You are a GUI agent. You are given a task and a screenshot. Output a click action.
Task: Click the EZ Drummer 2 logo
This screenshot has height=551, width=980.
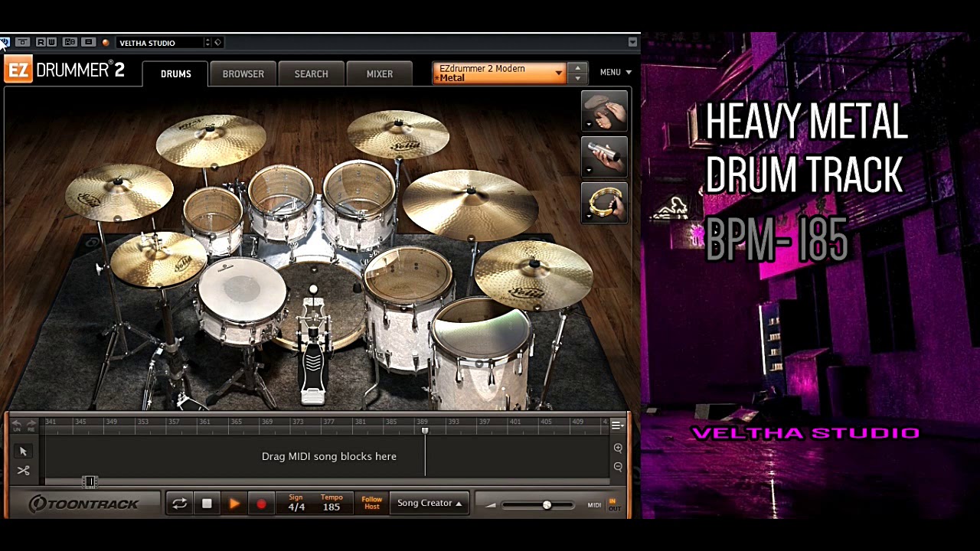pyautogui.click(x=64, y=70)
